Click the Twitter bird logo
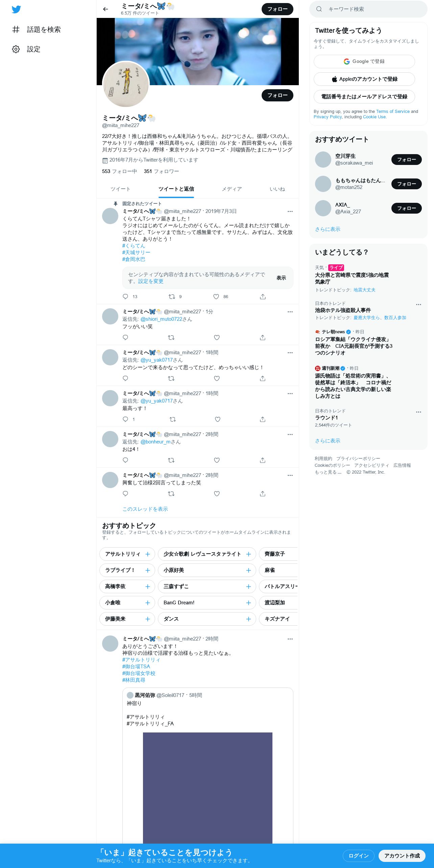Screen dimensions: 434x868 [x=16, y=9]
